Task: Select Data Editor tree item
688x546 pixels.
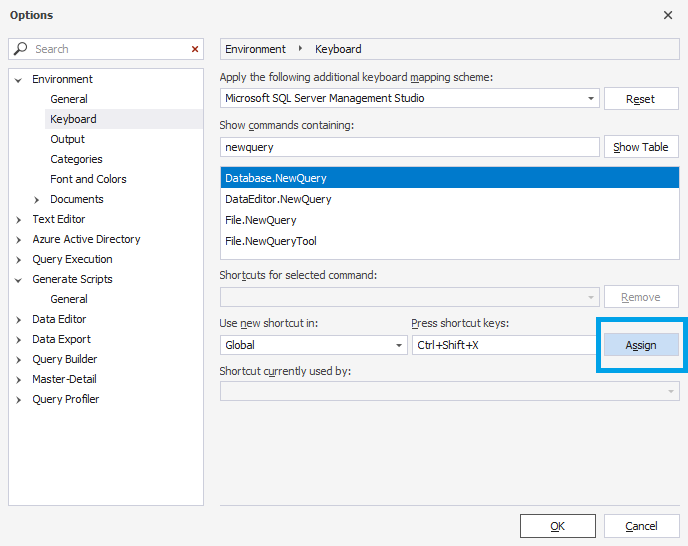Action: tap(59, 319)
